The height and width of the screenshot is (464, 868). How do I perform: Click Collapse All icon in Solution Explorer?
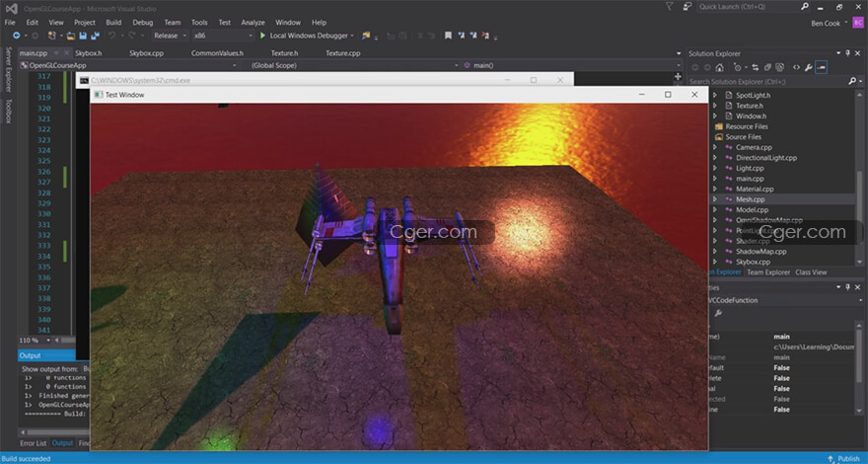[x=767, y=68]
